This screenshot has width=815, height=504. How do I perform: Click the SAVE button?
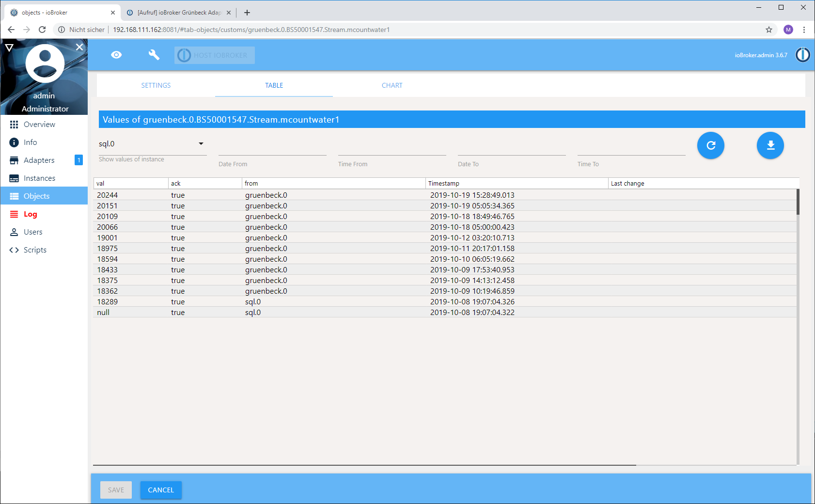[116, 490]
